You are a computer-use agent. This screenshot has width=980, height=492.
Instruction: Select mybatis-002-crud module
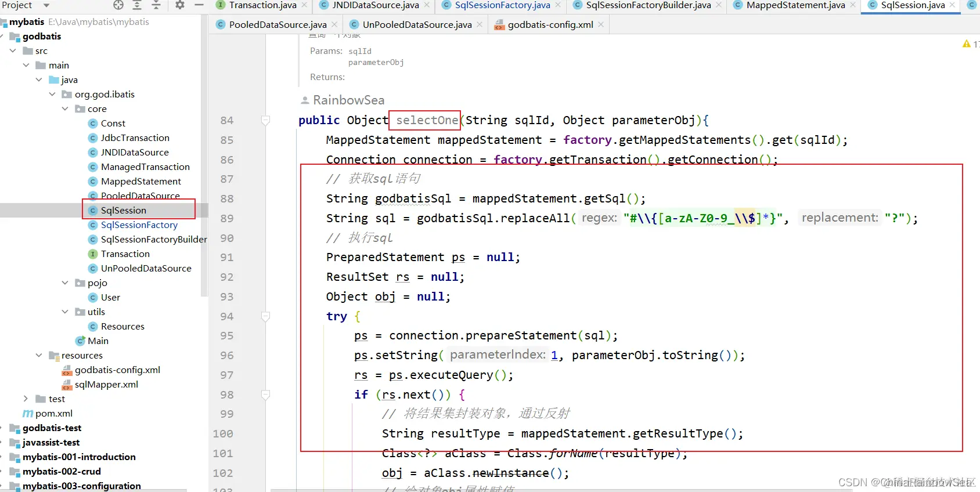click(62, 471)
